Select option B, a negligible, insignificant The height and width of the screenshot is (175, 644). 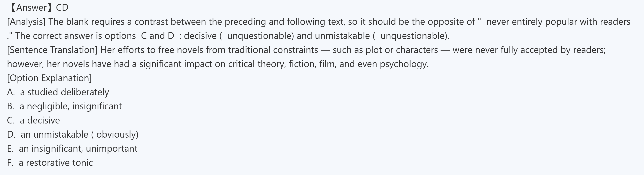[x=64, y=106]
